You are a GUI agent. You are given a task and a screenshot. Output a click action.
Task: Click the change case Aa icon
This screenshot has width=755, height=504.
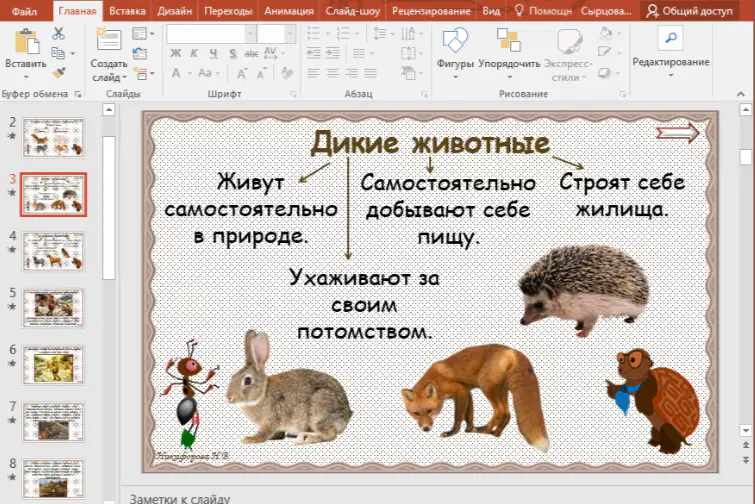click(x=205, y=73)
